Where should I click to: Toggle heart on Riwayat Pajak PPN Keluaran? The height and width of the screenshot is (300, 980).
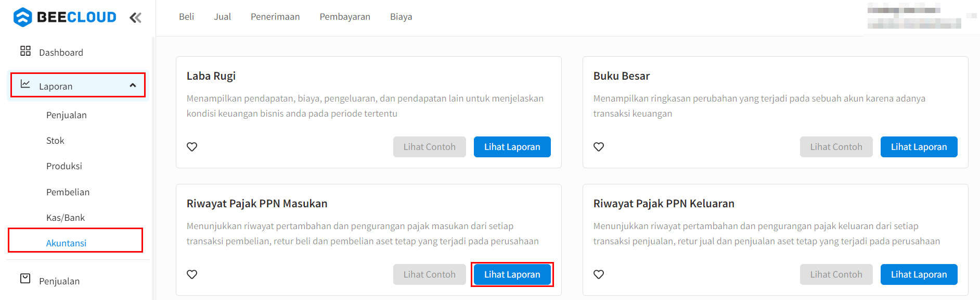599,274
